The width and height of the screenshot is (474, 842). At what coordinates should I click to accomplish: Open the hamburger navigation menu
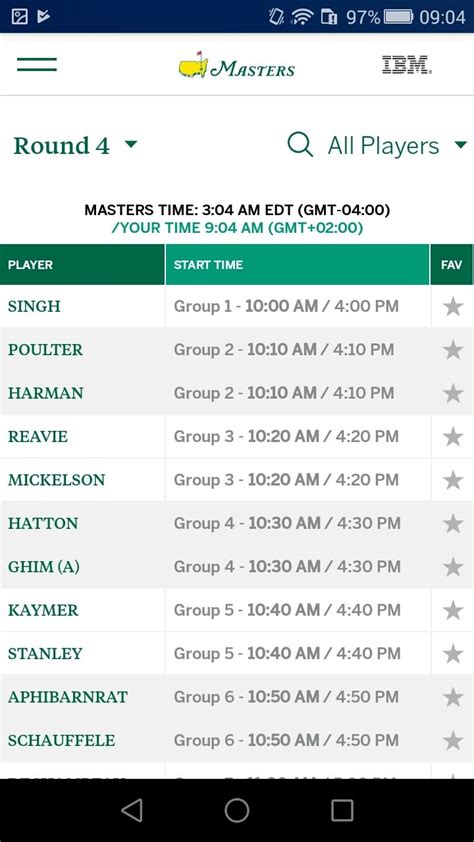pos(37,64)
